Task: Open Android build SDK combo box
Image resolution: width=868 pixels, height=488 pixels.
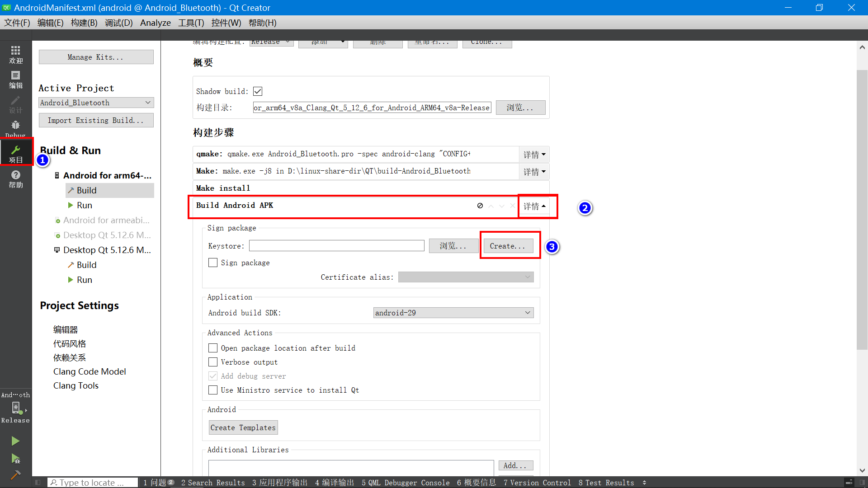Action: click(x=453, y=313)
